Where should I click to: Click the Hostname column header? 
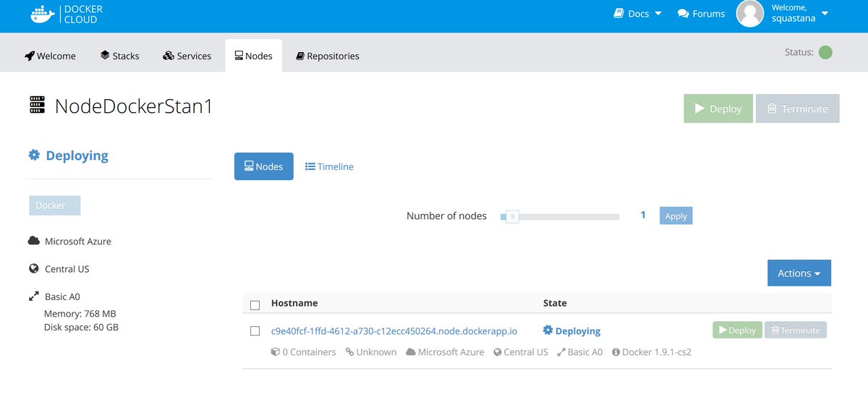(294, 303)
